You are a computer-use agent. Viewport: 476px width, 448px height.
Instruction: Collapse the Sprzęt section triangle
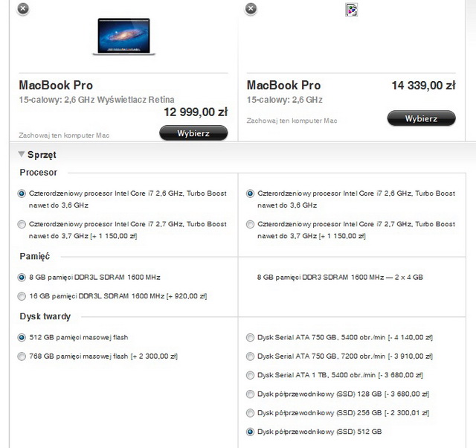22,154
